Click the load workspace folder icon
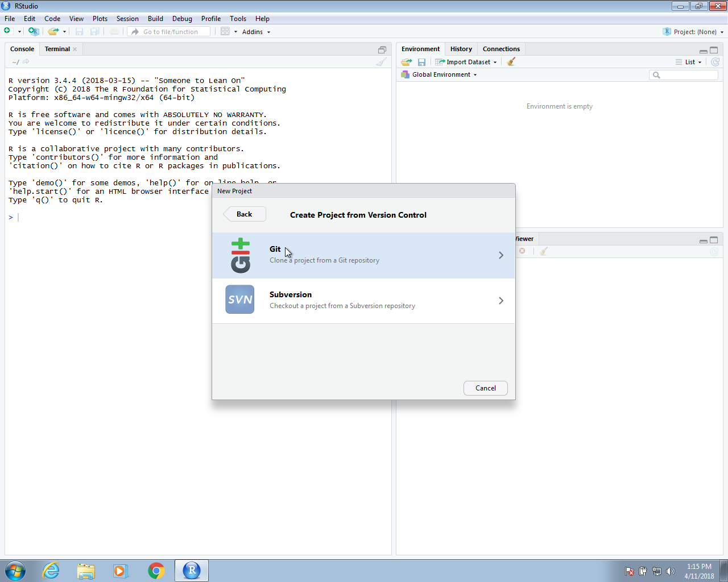The width and height of the screenshot is (728, 582). tap(406, 62)
